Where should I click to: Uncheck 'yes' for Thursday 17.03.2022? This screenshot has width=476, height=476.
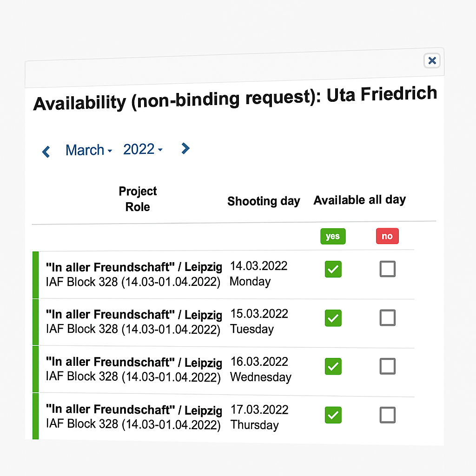333,415
